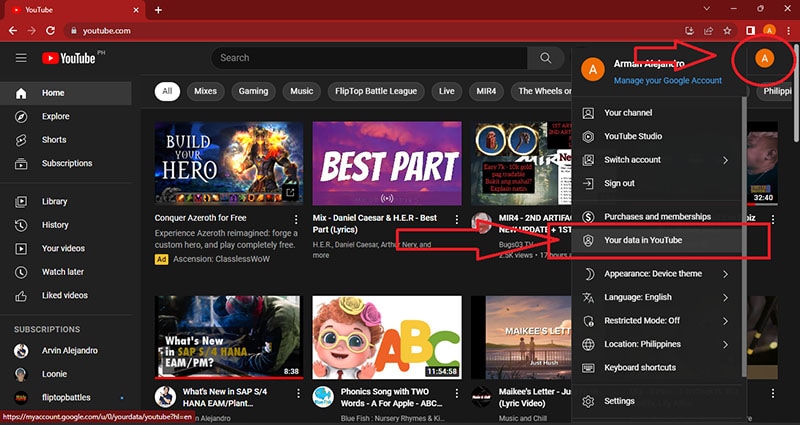Open Keyboard shortcuts entry
Viewport: 800px width, 425px height.
[x=657, y=368]
